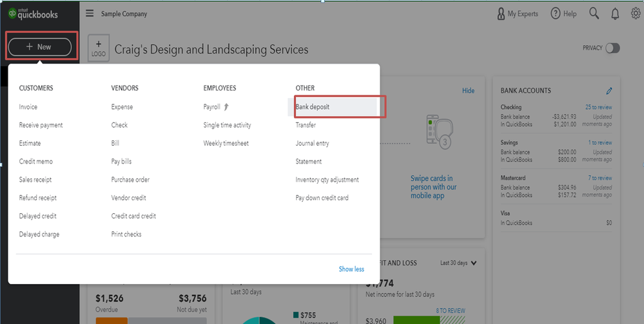Choose Single time activity

(227, 125)
